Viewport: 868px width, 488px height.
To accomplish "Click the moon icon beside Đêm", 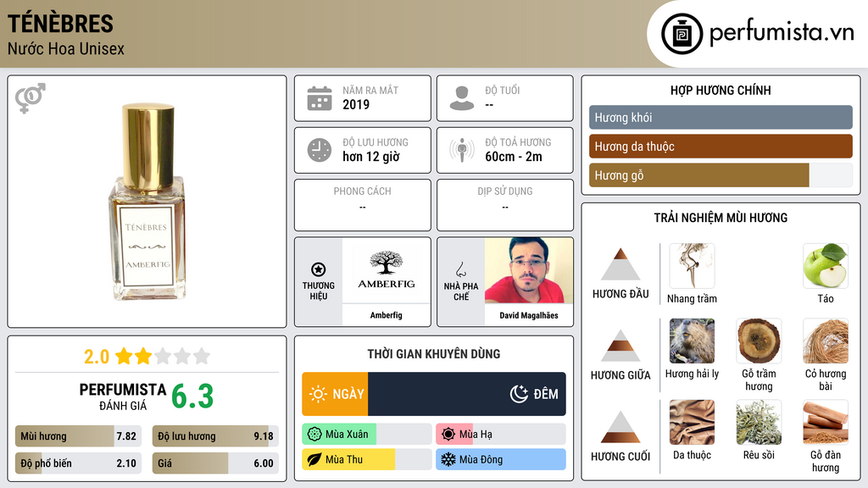I will [519, 394].
